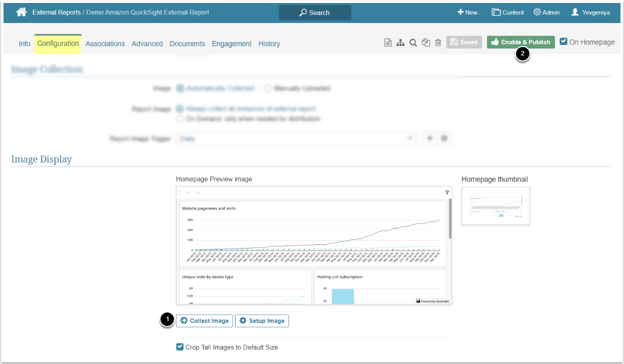The height and width of the screenshot is (364, 624).
Task: Select the Manually Uploaded radio option
Action: [268, 88]
